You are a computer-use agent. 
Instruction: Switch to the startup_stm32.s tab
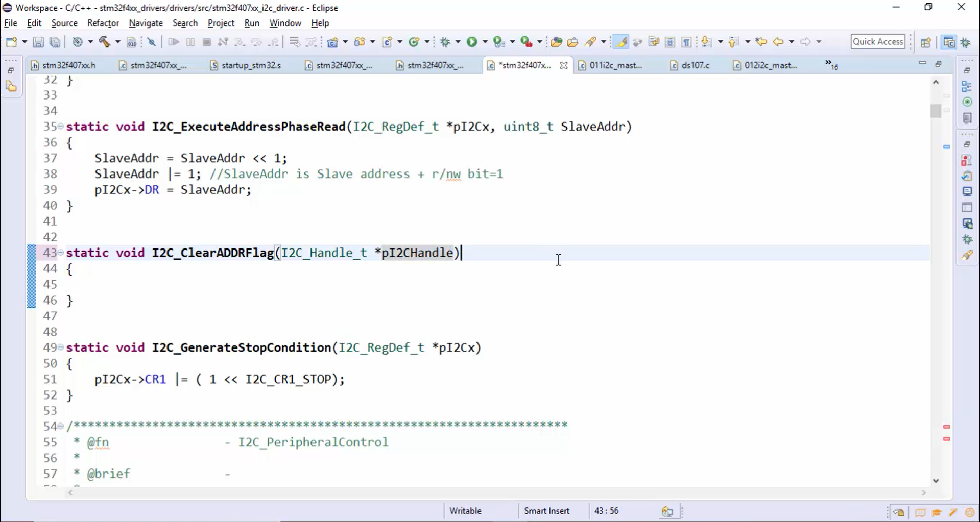(246, 65)
